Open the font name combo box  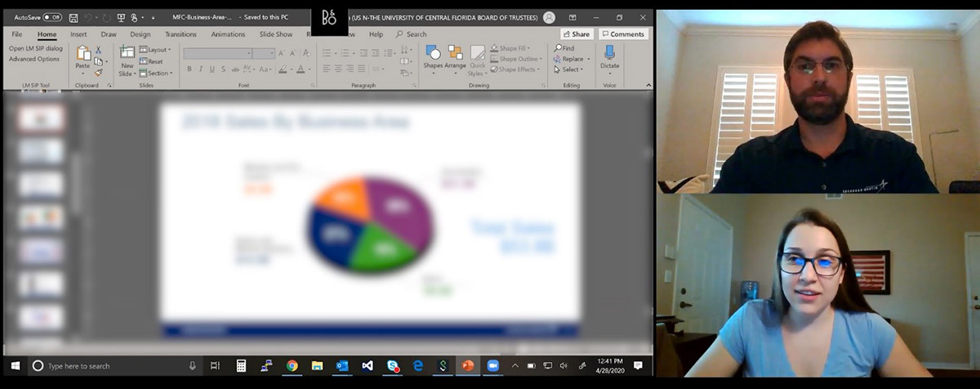[x=217, y=53]
